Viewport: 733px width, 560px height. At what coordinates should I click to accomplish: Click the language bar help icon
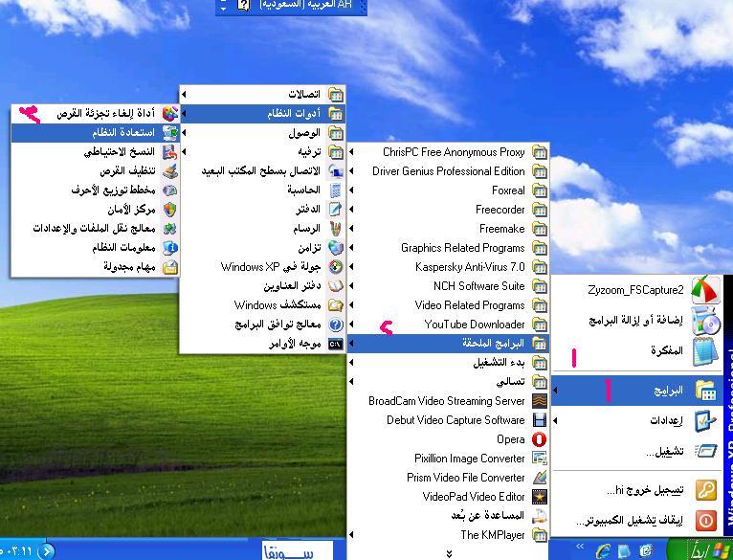[244, 6]
